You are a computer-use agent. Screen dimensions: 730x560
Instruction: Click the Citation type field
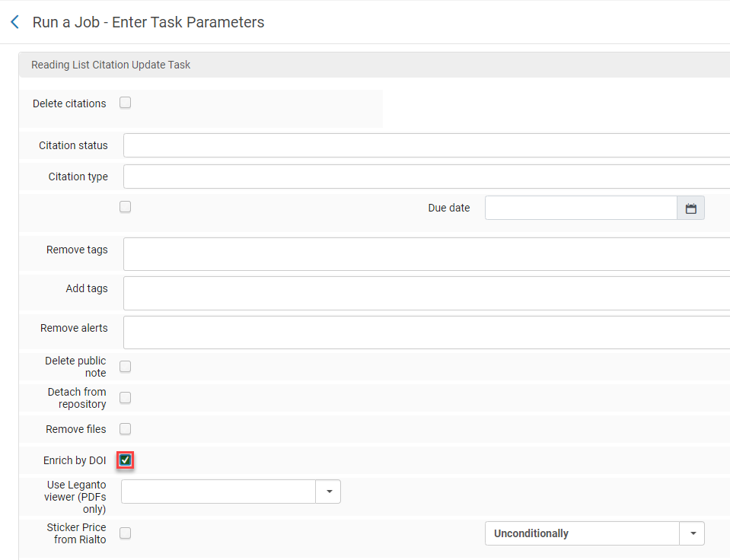tap(426, 177)
